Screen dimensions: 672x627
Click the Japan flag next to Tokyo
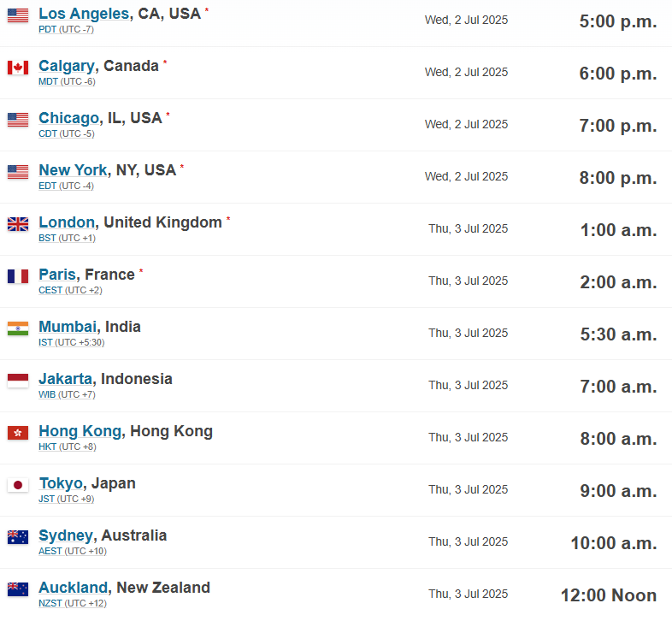pos(18,485)
